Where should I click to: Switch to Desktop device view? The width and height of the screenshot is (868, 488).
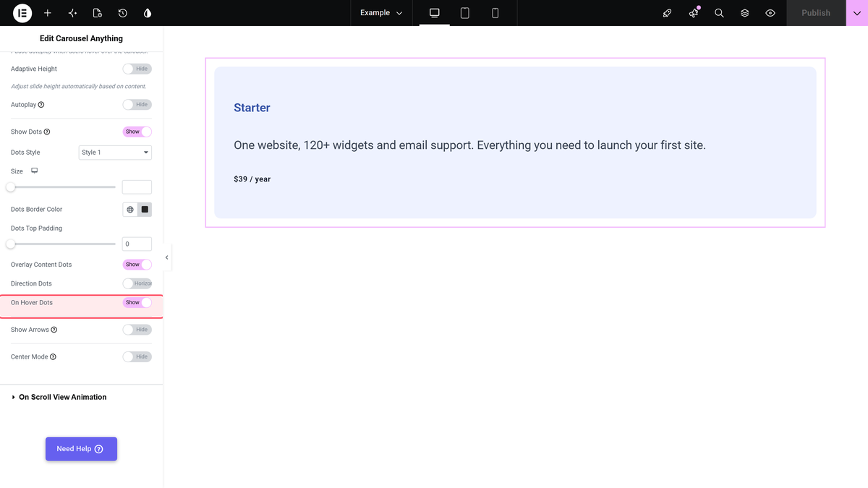click(x=435, y=13)
